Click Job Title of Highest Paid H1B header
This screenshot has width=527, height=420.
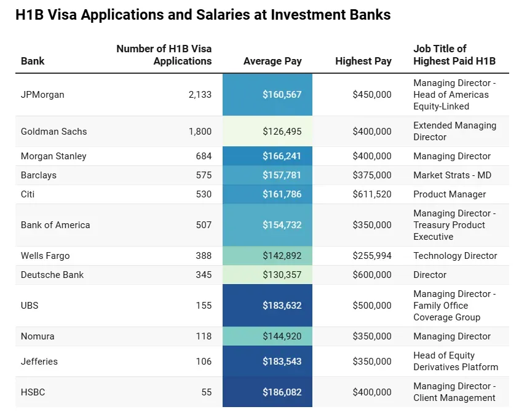point(454,55)
